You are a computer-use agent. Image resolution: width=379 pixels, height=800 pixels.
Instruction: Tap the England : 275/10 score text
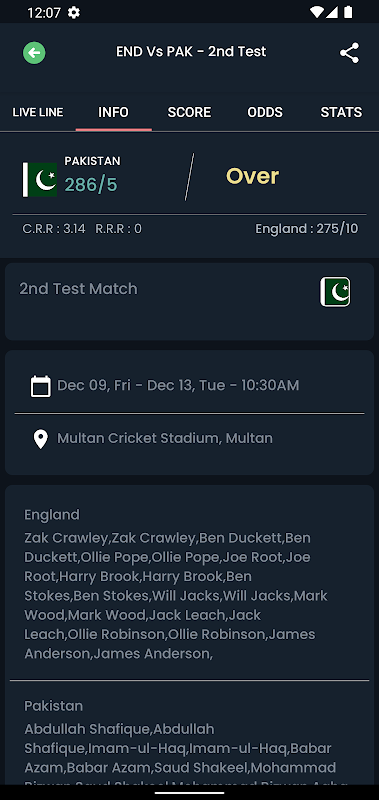(x=307, y=229)
